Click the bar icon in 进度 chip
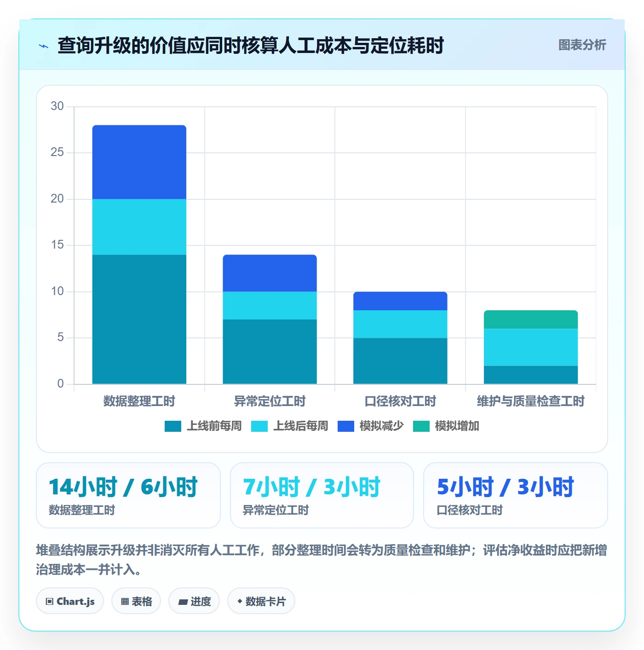The height and width of the screenshot is (650, 644). coord(183,602)
